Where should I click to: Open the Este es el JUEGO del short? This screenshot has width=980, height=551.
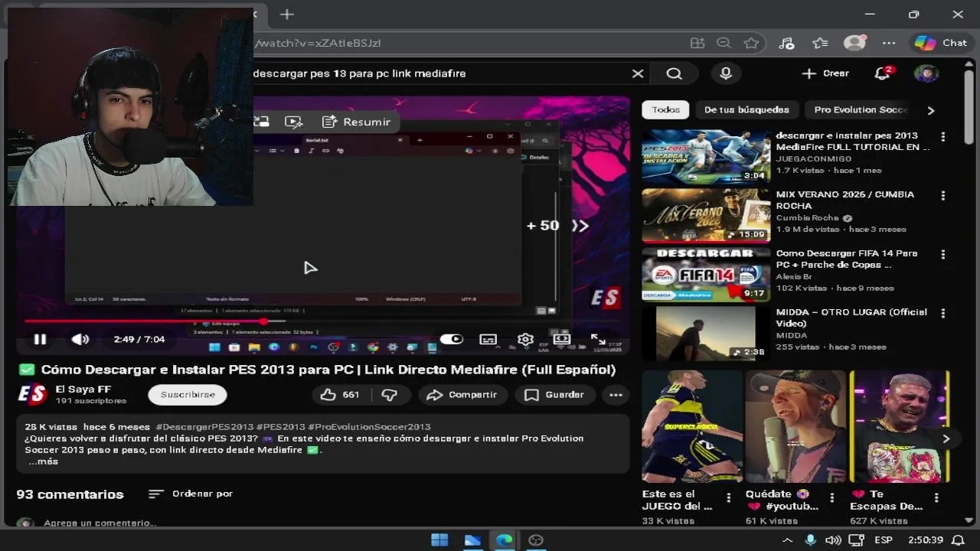coord(692,427)
